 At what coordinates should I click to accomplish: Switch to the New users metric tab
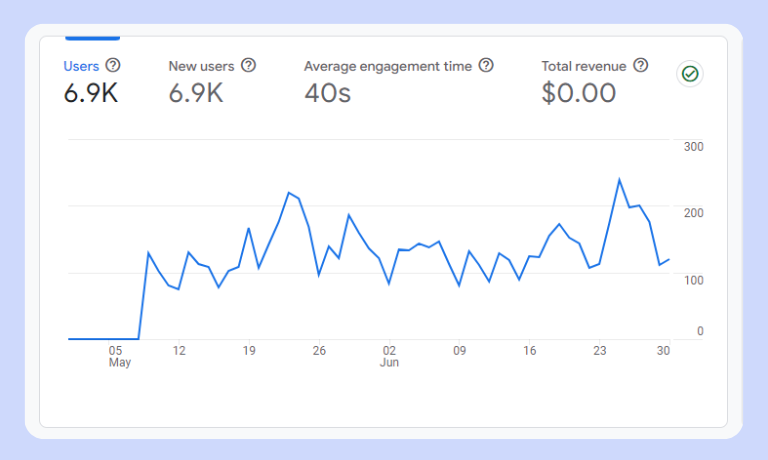pyautogui.click(x=201, y=66)
